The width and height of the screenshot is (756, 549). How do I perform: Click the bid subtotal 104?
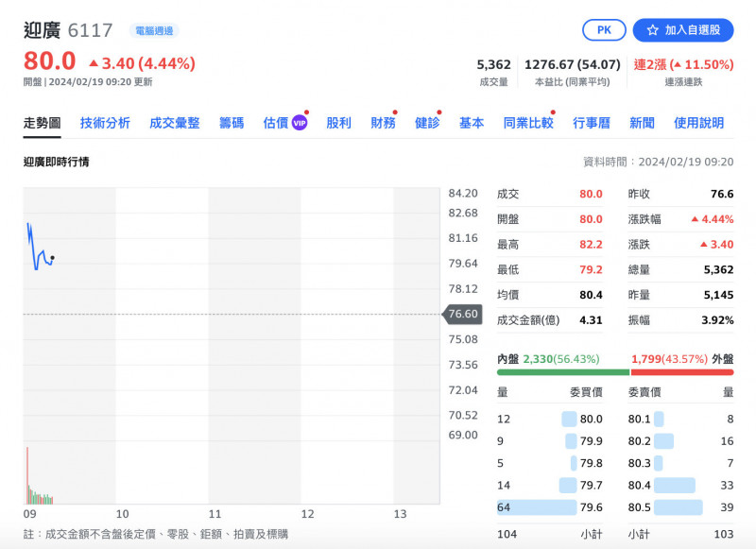pos(507,534)
